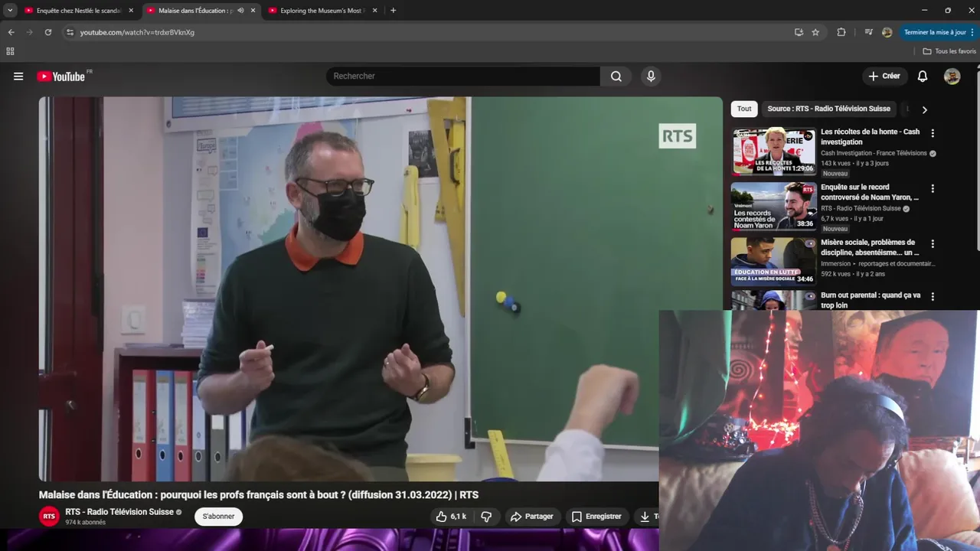The image size is (980, 551).
Task: Bookmark this page with star icon
Action: click(815, 32)
